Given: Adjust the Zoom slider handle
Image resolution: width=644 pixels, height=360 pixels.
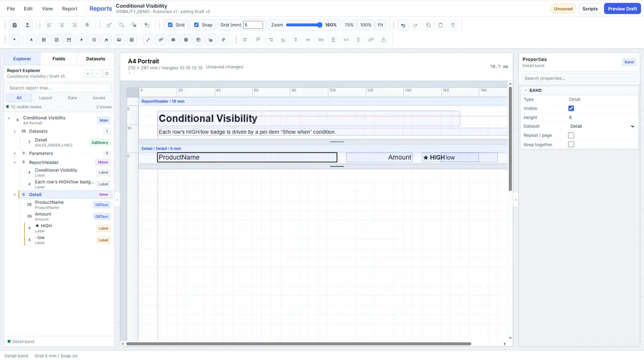Looking at the screenshot, I should [320, 25].
